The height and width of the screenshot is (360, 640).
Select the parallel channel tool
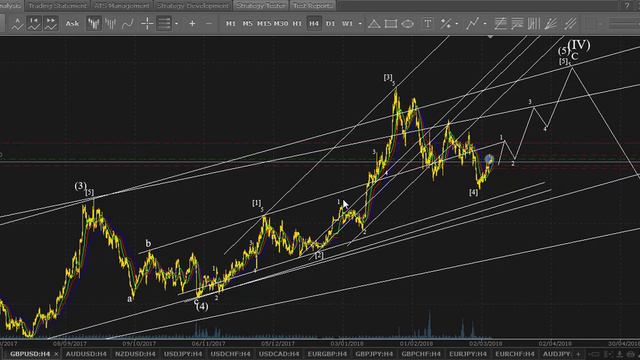click(x=570, y=24)
